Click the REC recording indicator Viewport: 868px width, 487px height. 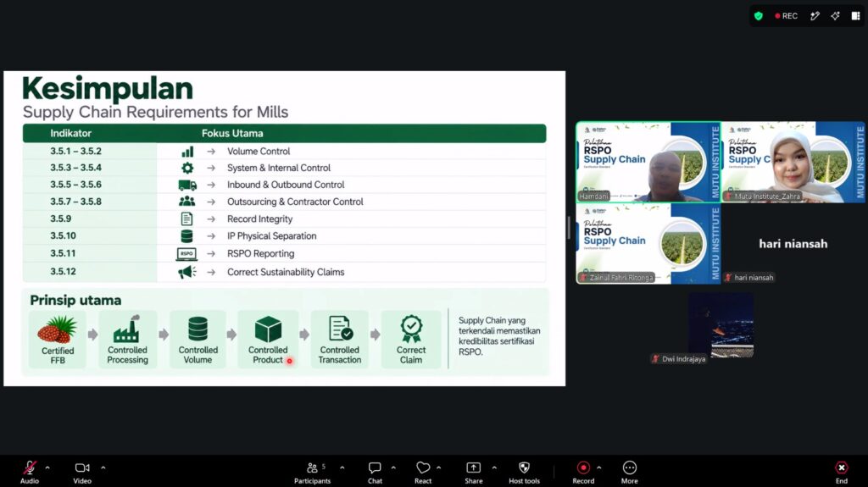786,16
